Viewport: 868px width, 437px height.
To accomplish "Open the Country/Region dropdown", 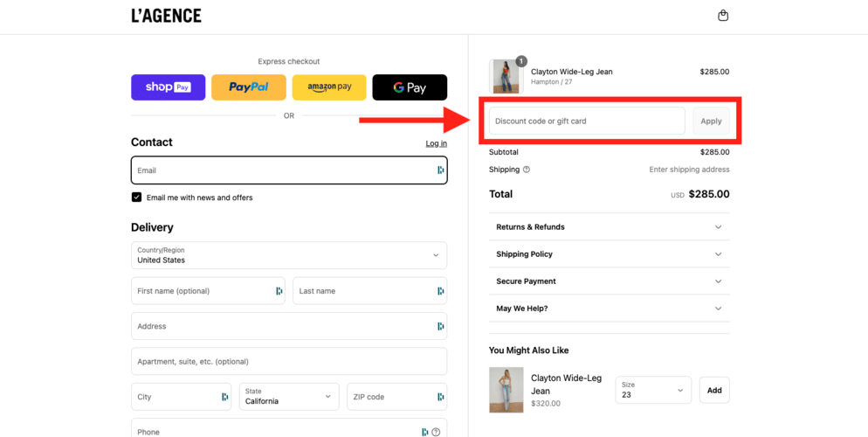I will point(289,255).
